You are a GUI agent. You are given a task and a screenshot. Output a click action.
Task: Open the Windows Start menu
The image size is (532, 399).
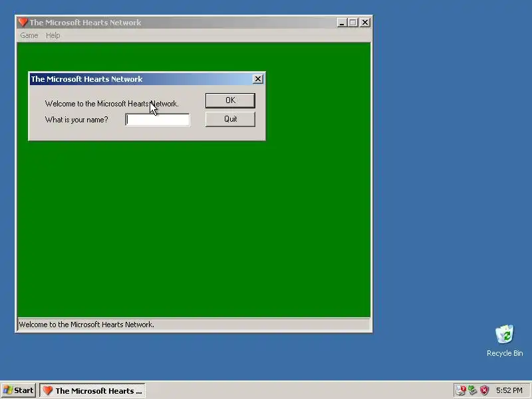[19, 390]
